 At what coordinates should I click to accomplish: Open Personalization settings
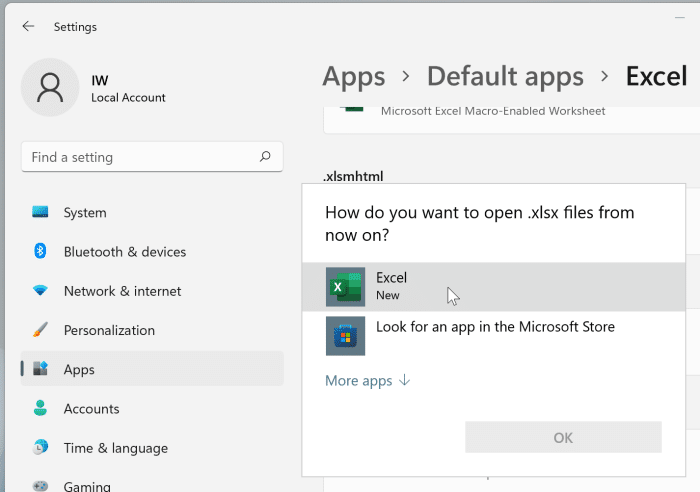pos(152,330)
